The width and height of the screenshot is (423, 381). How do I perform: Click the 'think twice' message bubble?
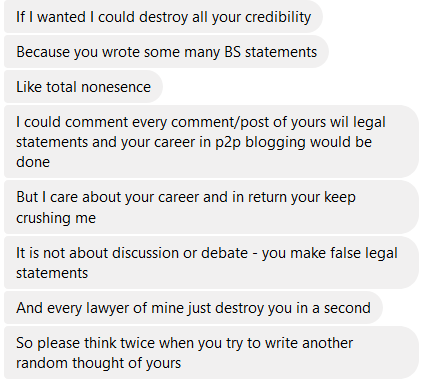click(x=211, y=352)
